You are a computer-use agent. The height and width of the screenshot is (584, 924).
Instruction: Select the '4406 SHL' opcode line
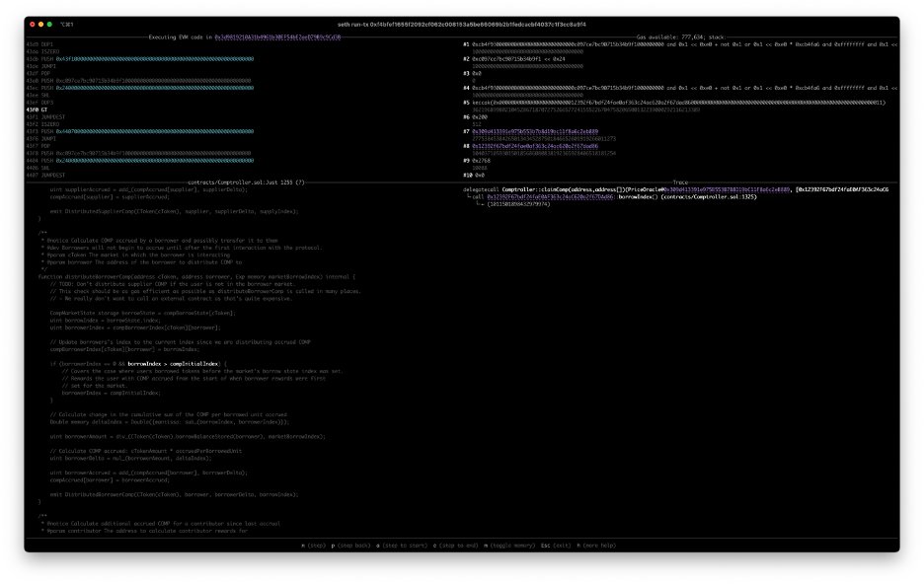[38, 168]
